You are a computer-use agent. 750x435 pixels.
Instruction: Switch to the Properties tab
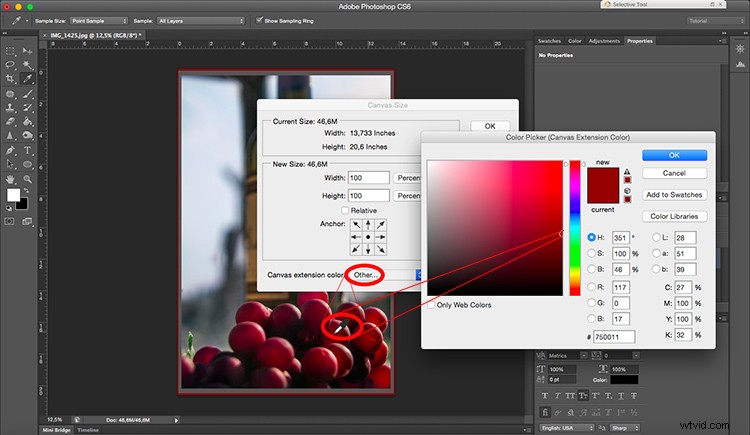(640, 41)
